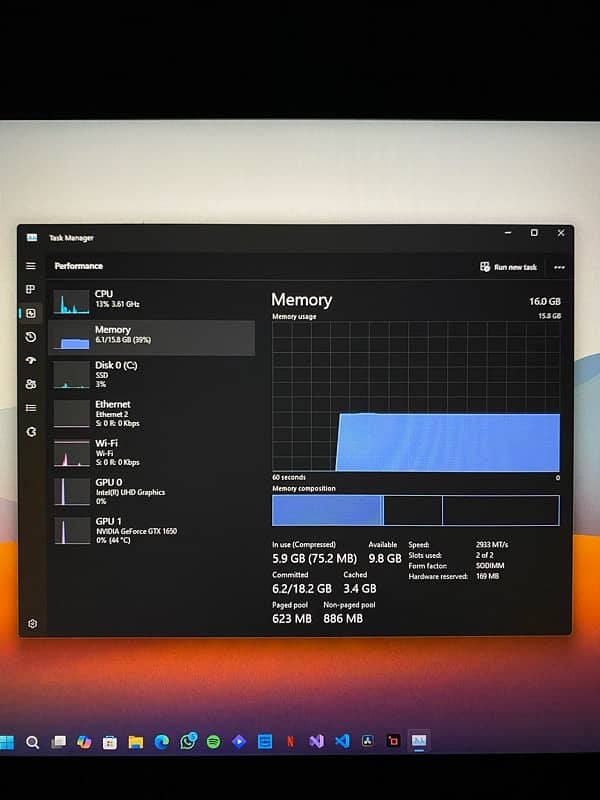Screen dimensions: 600x800
Task: Go to Users page icon
Action: (x=31, y=384)
